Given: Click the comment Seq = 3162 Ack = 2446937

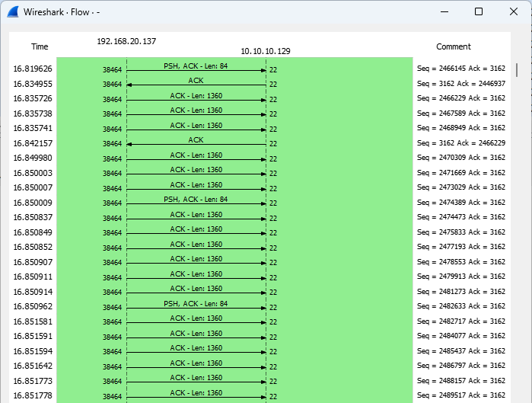Looking at the screenshot, I should 461,84.
